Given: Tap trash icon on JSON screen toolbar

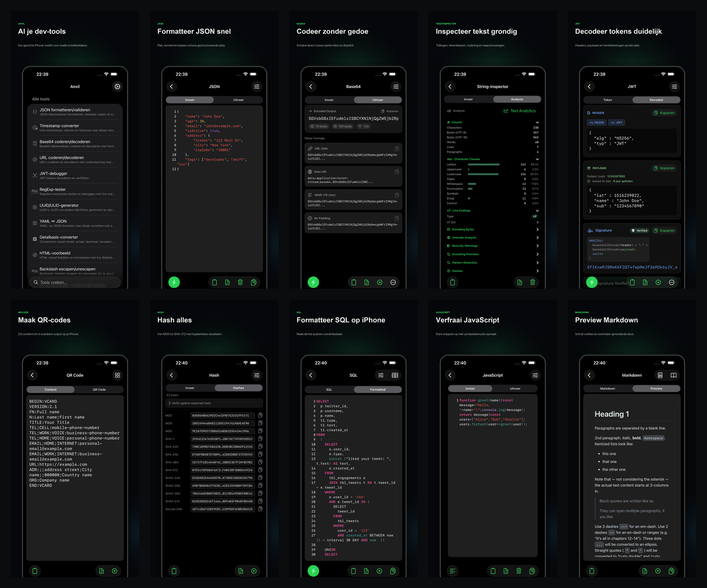Looking at the screenshot, I should (x=241, y=282).
